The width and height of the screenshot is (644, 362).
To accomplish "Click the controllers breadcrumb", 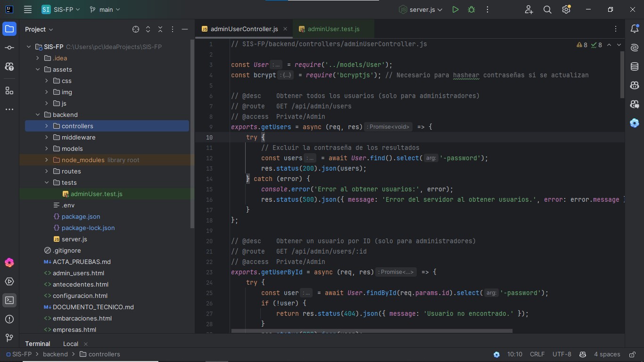I will click(x=100, y=354).
